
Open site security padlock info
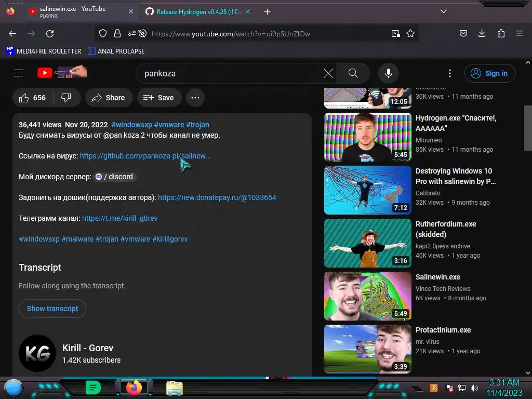click(117, 33)
